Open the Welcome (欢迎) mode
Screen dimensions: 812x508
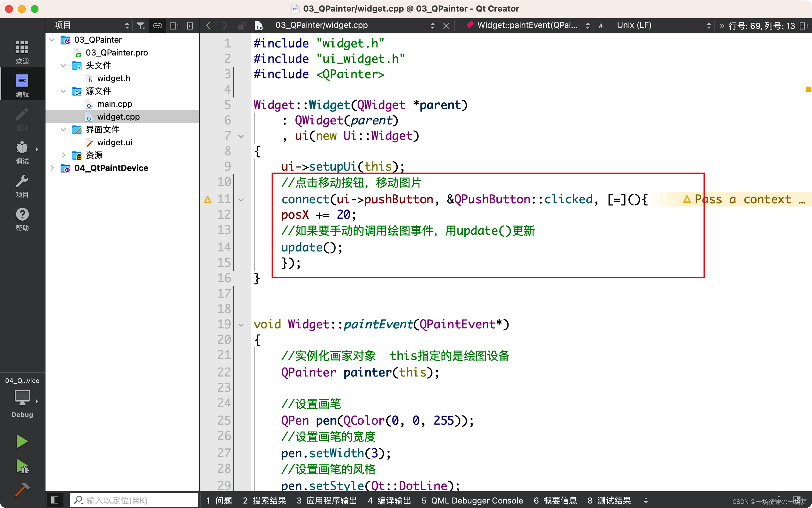(x=22, y=52)
